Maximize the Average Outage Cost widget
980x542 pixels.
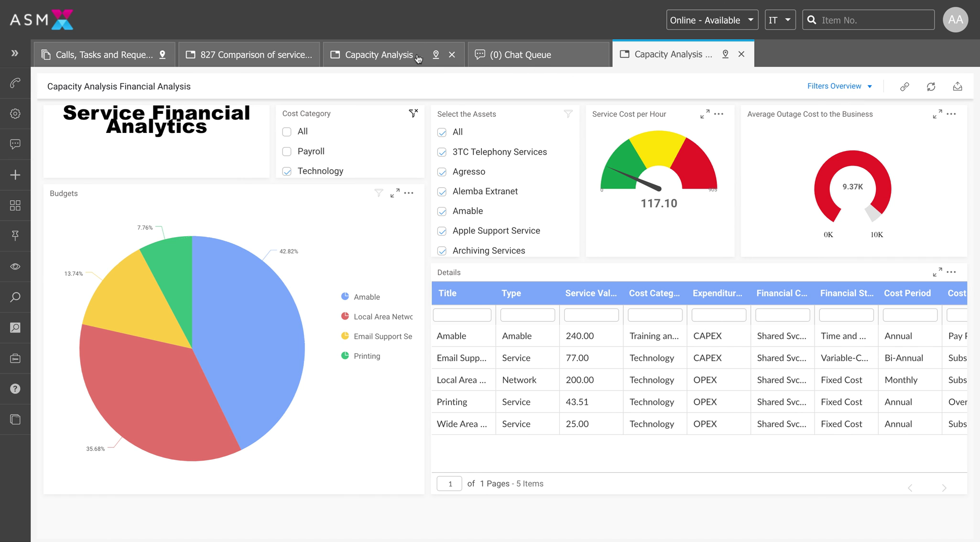pos(937,114)
